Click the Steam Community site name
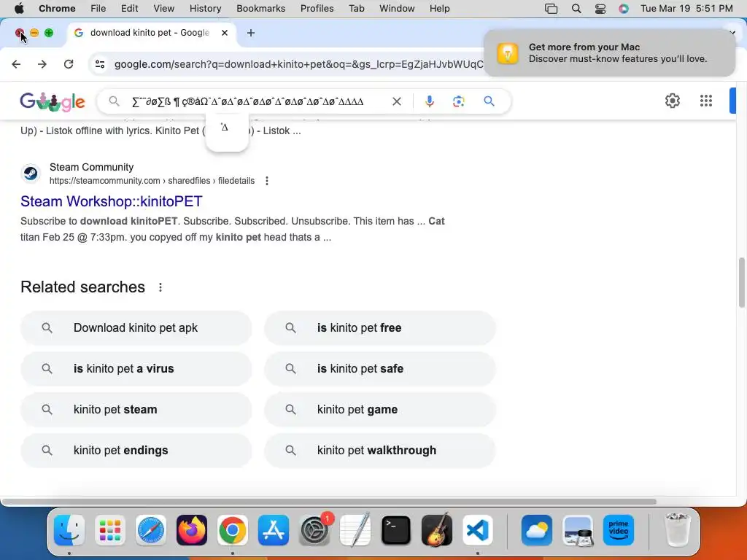 91,167
